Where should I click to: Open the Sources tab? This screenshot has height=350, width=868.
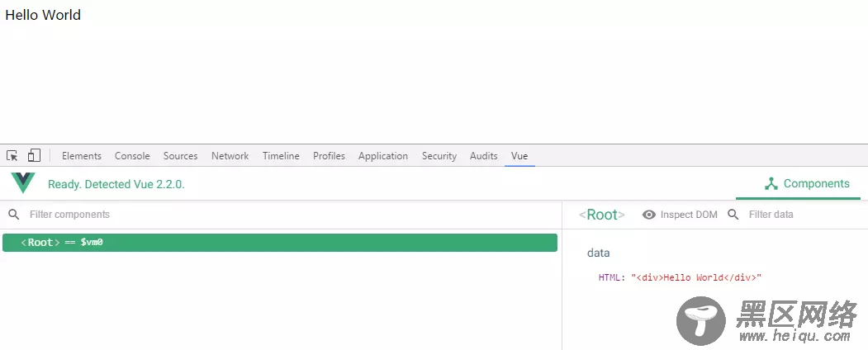coord(181,156)
